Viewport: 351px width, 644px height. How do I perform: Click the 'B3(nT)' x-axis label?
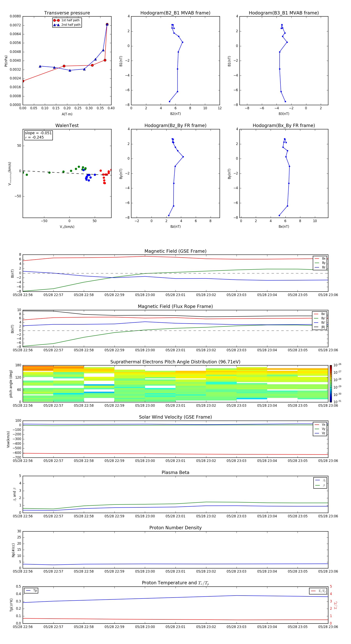click(284, 114)
